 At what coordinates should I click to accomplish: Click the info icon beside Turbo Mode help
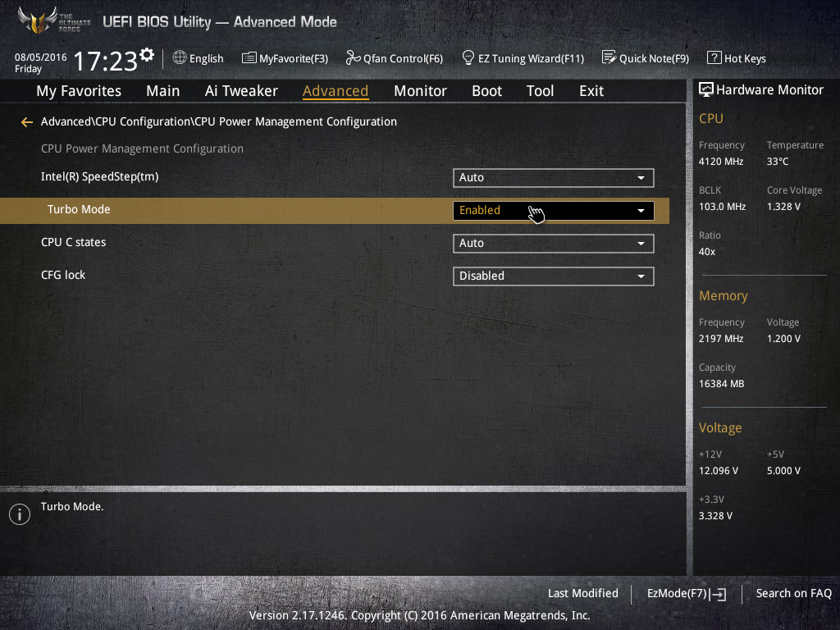tap(20, 514)
